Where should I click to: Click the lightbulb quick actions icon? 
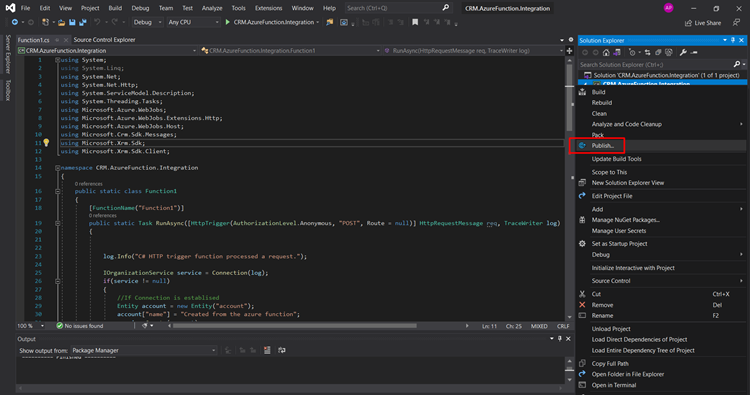pyautogui.click(x=46, y=143)
